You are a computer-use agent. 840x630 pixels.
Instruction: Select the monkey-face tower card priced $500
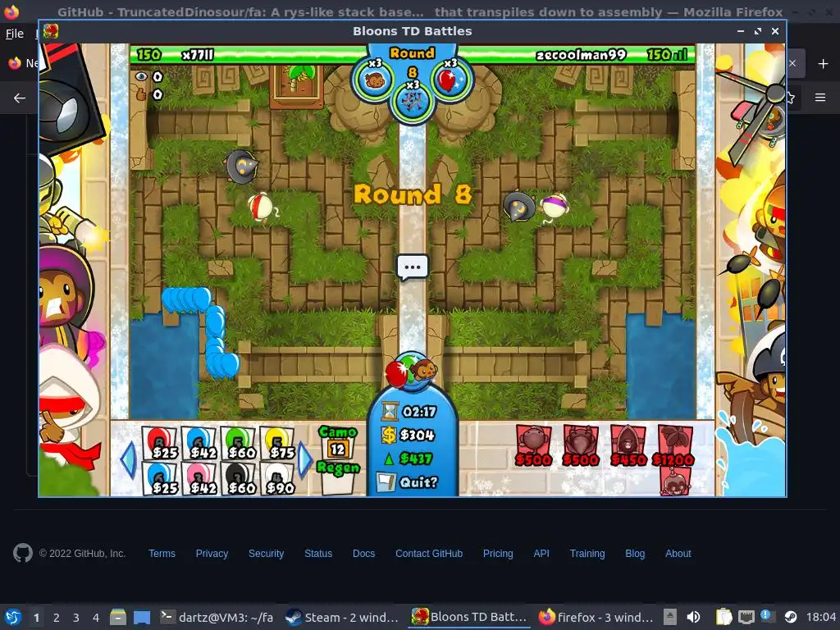[x=533, y=445]
